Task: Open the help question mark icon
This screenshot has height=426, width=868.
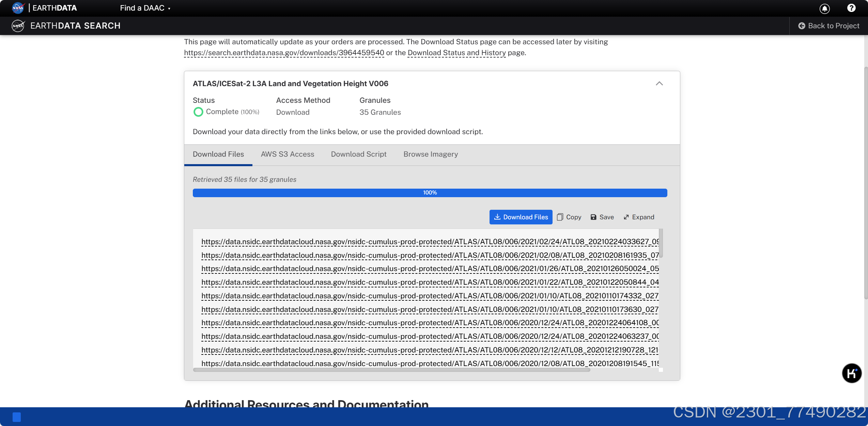Action: [851, 8]
